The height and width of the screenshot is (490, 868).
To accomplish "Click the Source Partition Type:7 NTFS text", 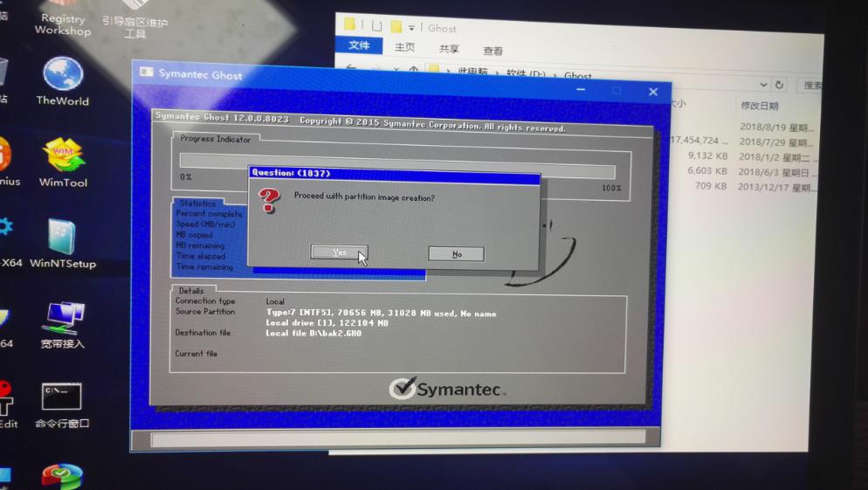I will pos(381,313).
